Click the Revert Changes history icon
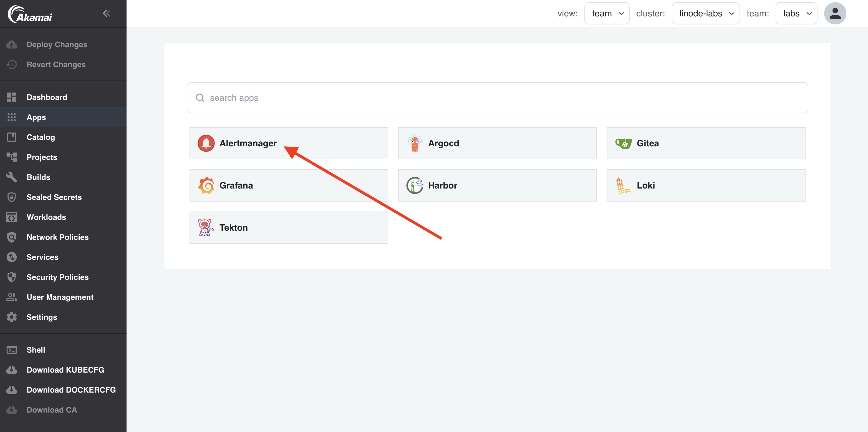 click(12, 64)
